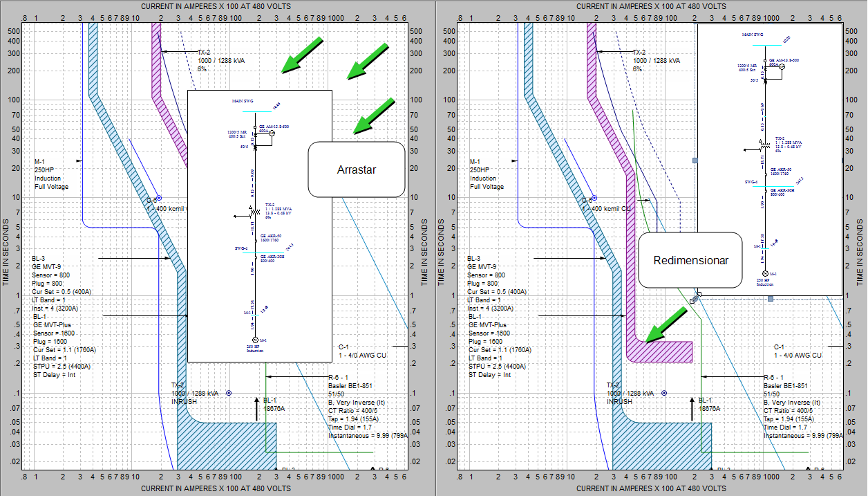
Task: Click the TX-2 transformer symbol in left one-line diagram
Action: pyautogui.click(x=254, y=210)
